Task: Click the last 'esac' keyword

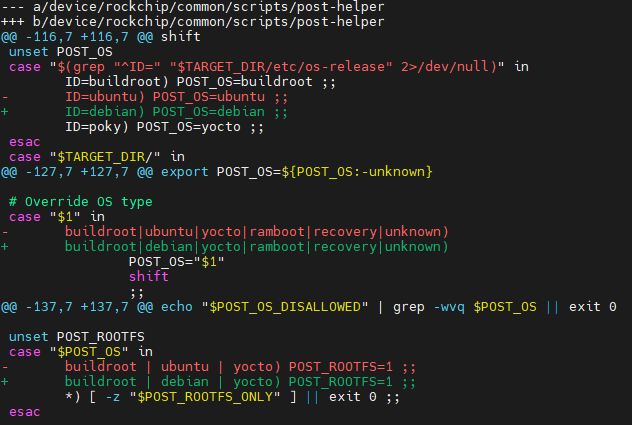Action: [x=25, y=412]
